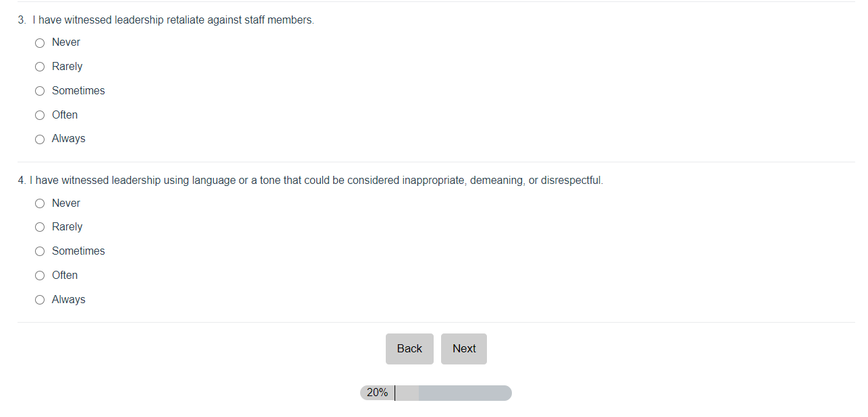Image resolution: width=868 pixels, height=417 pixels.
Task: Pick 'Sometimes' for the inappropriate tone question
Action: point(40,251)
